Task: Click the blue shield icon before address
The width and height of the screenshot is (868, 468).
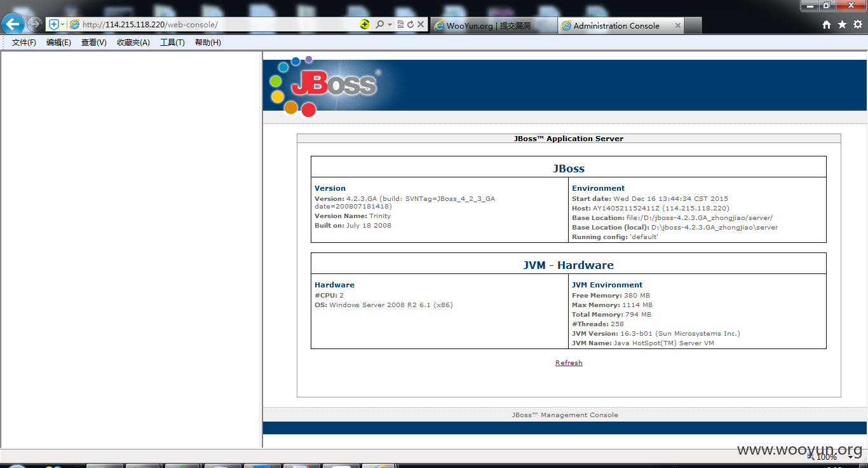Action: click(x=54, y=24)
